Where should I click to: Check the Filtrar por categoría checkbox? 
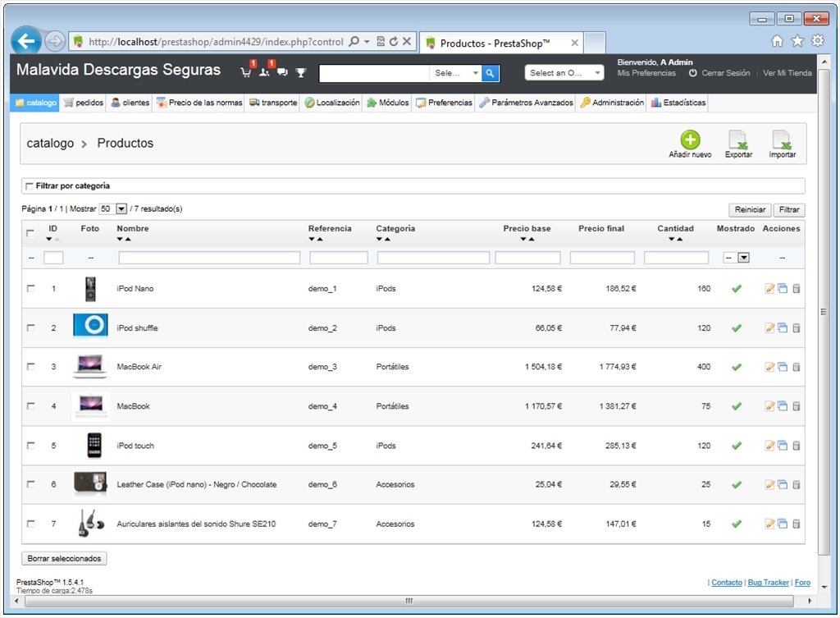click(x=29, y=186)
